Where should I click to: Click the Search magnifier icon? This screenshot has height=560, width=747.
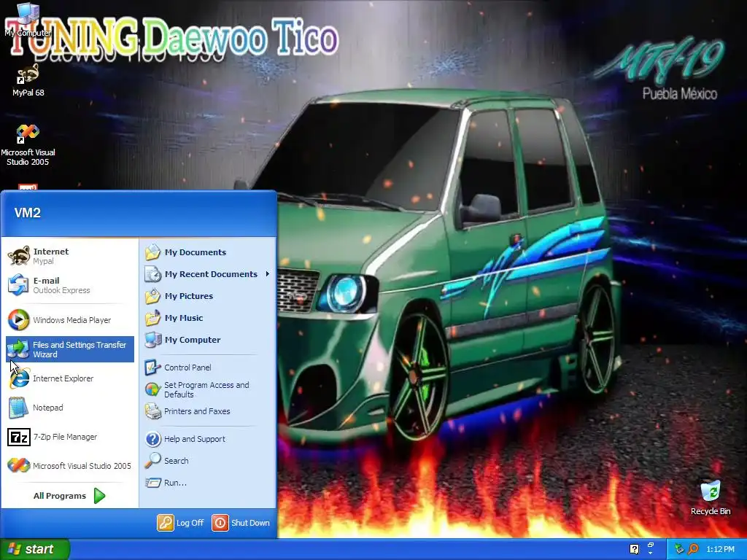coord(153,461)
